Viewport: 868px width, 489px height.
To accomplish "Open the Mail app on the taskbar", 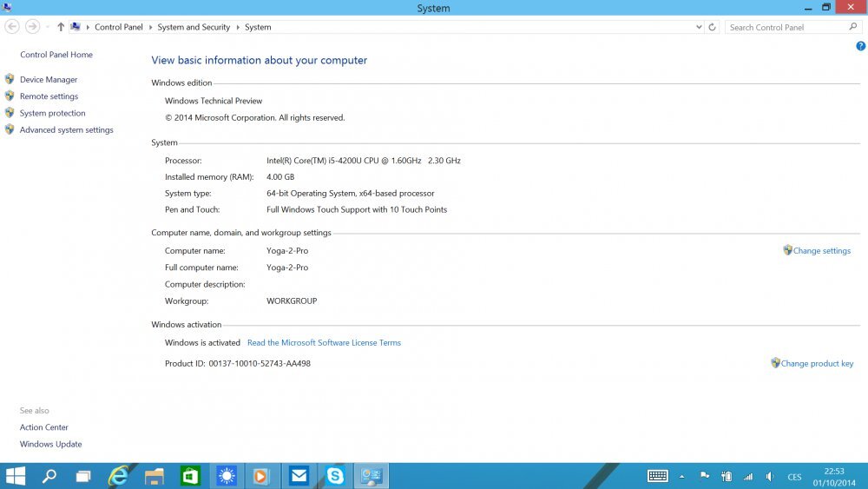I will point(299,476).
